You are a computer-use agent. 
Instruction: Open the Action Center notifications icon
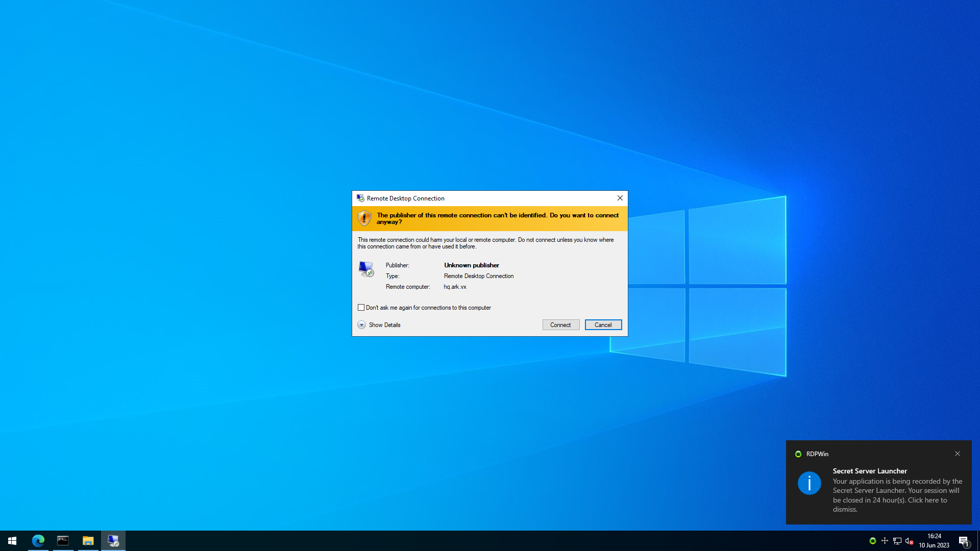tap(964, 541)
